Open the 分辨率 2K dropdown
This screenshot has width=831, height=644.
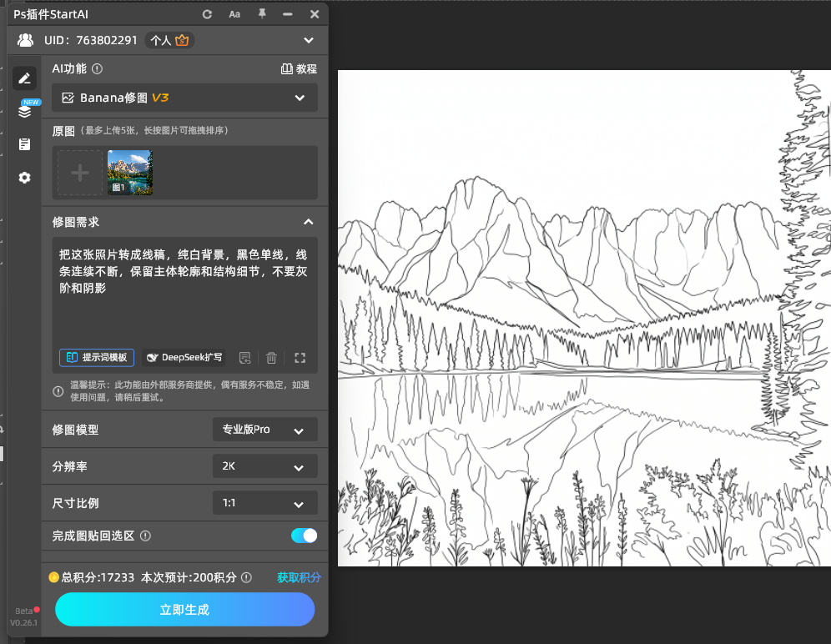point(265,466)
